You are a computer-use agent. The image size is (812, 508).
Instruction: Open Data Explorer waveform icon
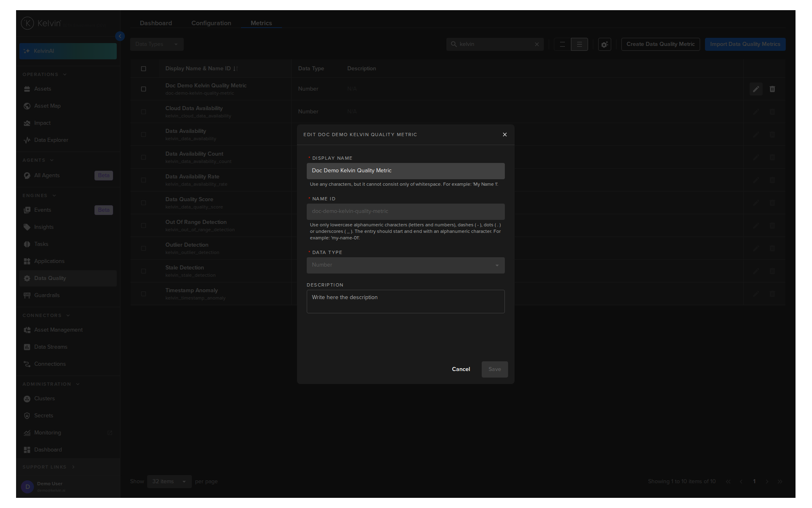(27, 140)
